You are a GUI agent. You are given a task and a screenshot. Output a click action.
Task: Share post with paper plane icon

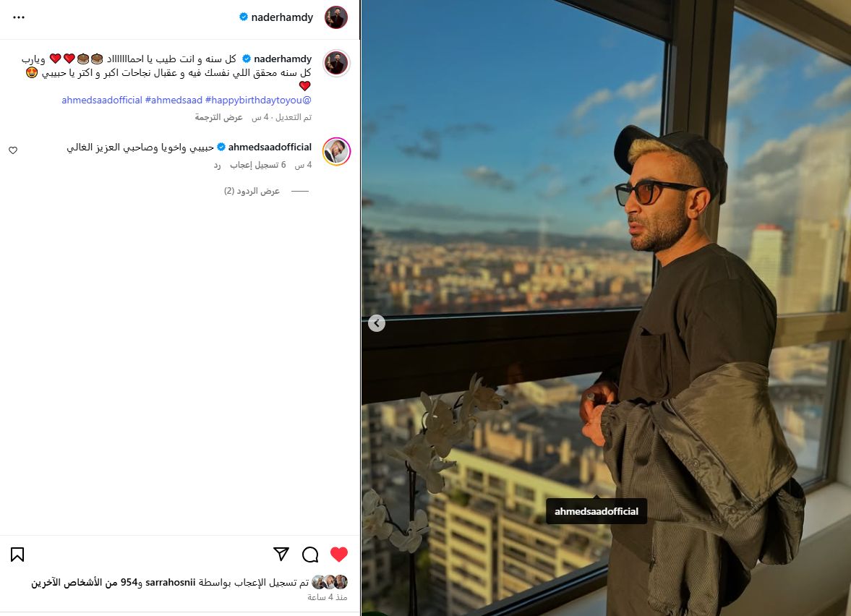281,554
